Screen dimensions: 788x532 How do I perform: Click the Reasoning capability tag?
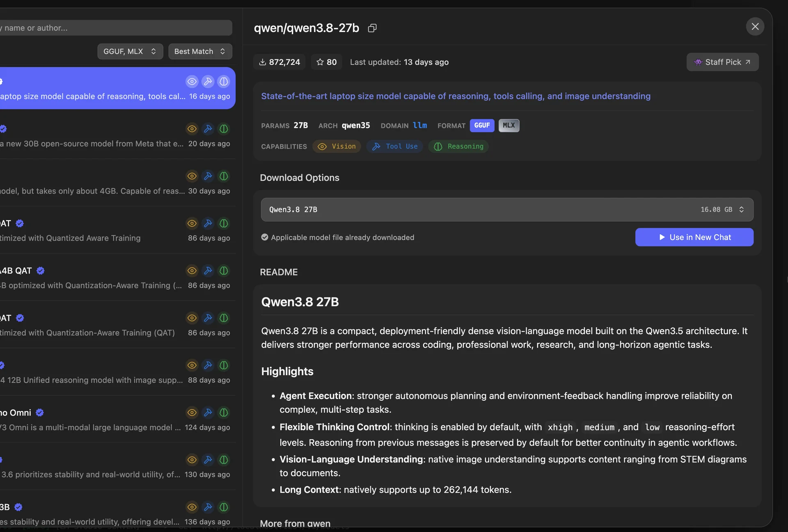pos(458,146)
